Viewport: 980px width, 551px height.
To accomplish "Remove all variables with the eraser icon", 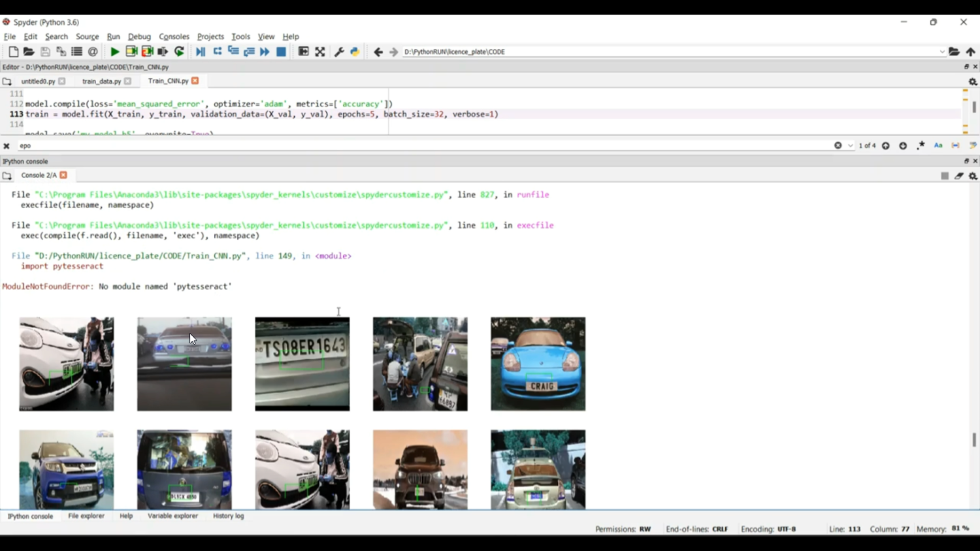I will point(959,176).
